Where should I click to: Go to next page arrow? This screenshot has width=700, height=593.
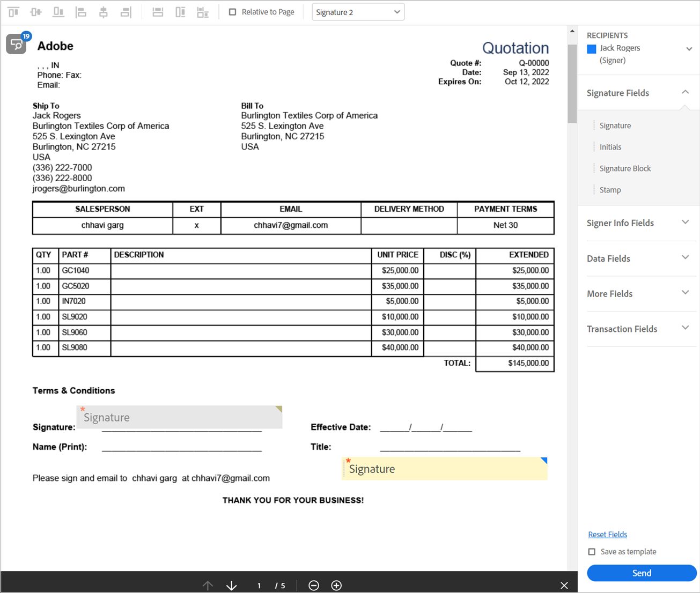[x=231, y=585]
